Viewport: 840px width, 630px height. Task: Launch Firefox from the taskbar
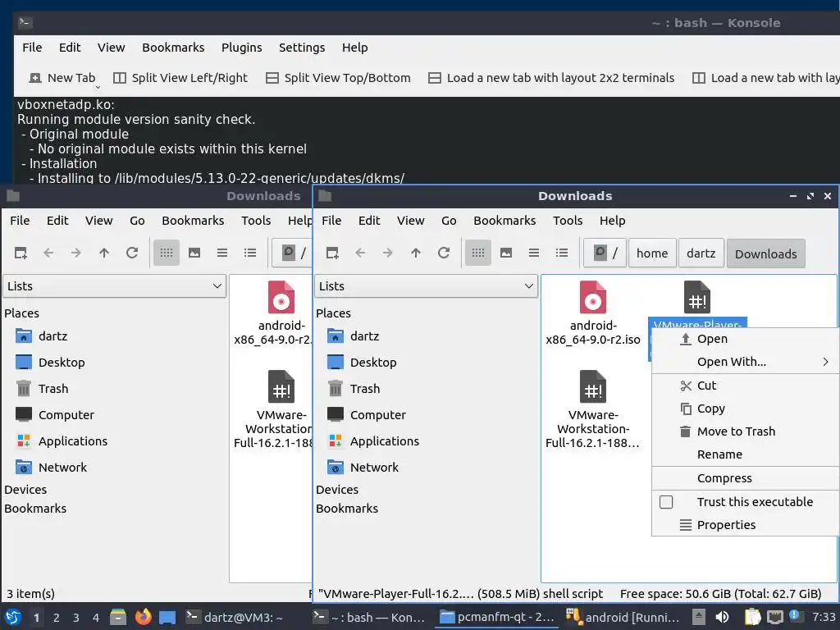pyautogui.click(x=143, y=617)
